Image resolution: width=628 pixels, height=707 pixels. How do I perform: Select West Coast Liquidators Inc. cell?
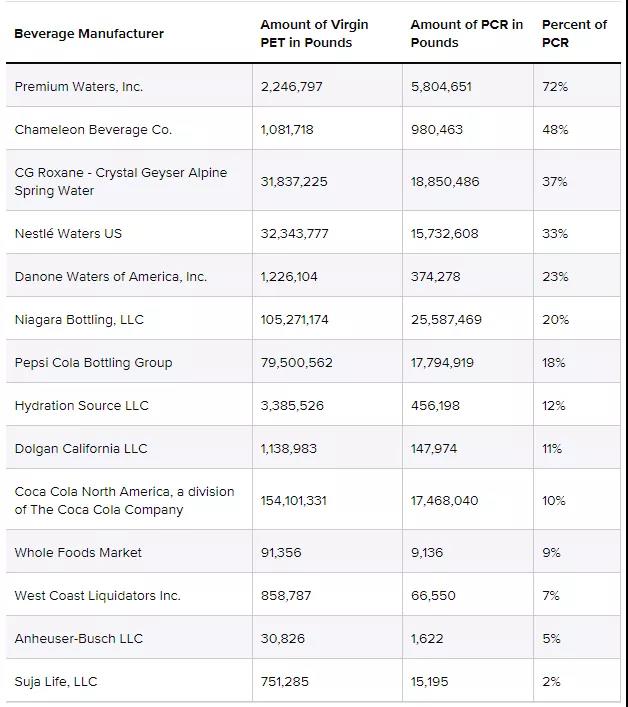97,596
